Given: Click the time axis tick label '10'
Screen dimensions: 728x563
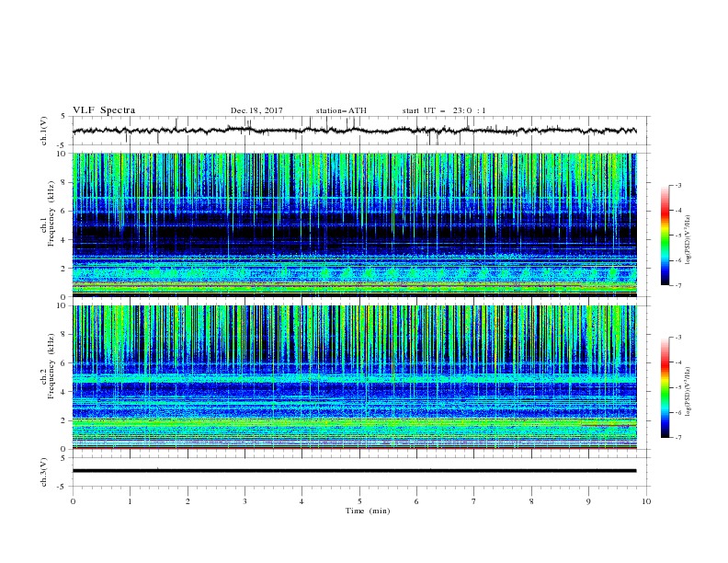Looking at the screenshot, I should coord(646,501).
